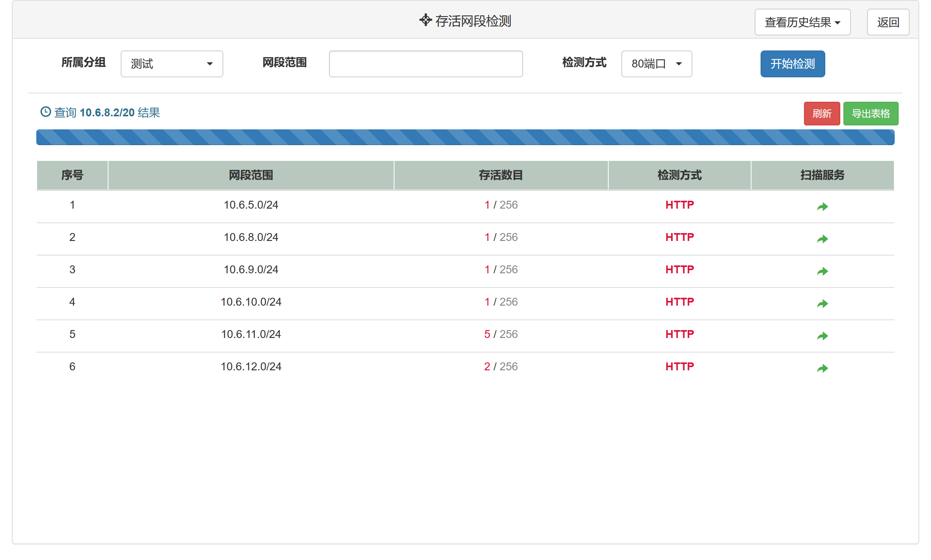Focus the 网段范围 text input field

(x=426, y=64)
